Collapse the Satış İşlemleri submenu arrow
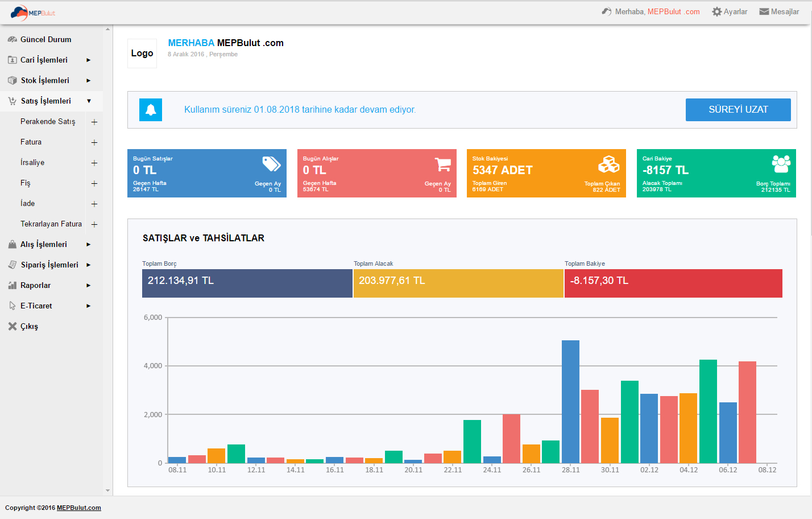Screen dimensions: 812x519 (x=89, y=101)
